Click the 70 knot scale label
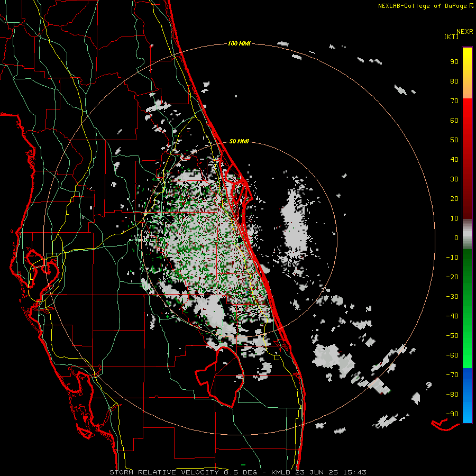 454,101
